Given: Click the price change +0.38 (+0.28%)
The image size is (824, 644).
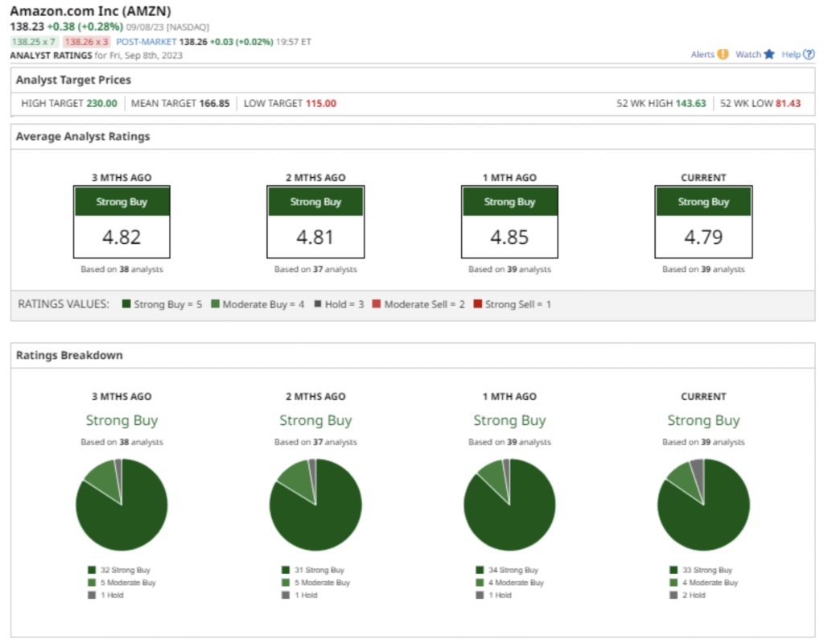Looking at the screenshot, I should [85, 27].
